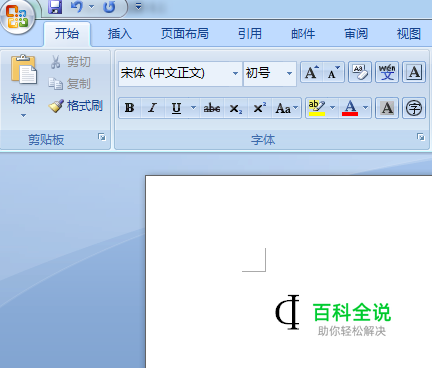Apply character border with boxed A icon

pyautogui.click(x=414, y=72)
